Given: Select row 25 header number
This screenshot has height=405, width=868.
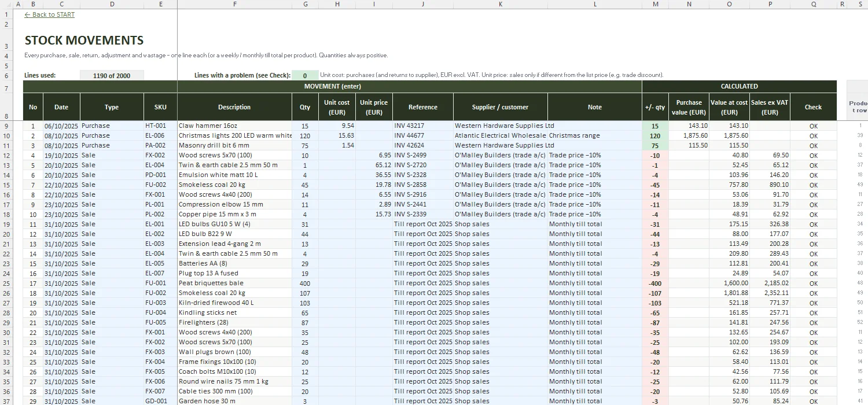Looking at the screenshot, I should (x=6, y=283).
